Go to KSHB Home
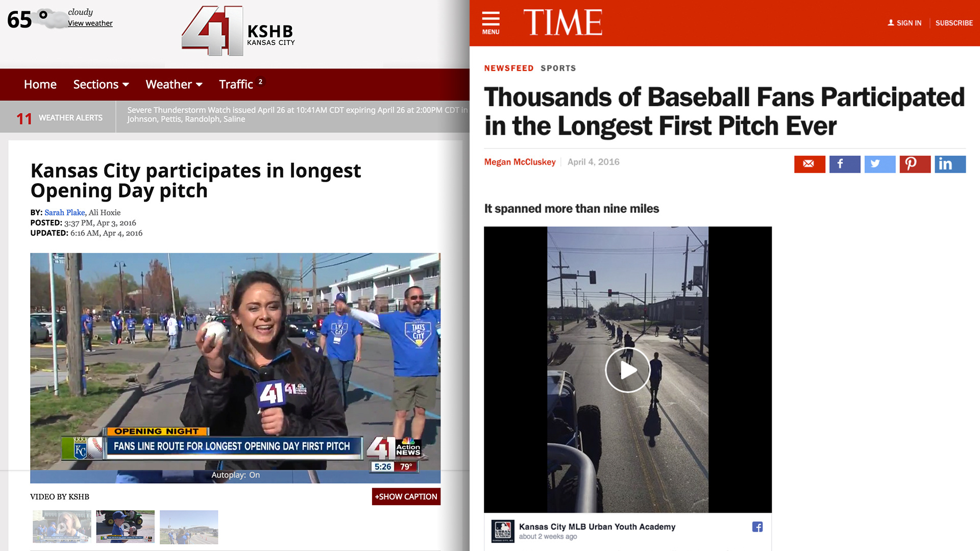Image resolution: width=980 pixels, height=551 pixels. 40,85
